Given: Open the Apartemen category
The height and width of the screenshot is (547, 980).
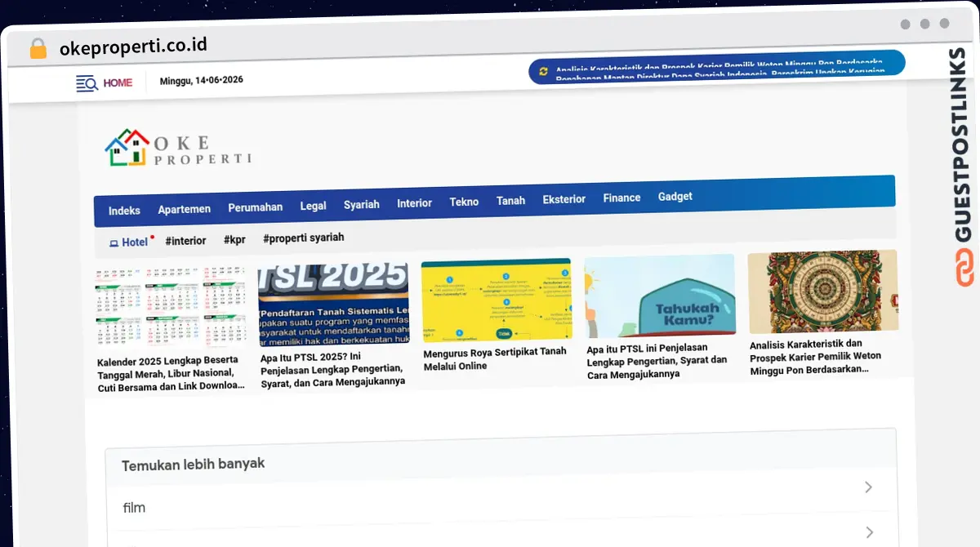Looking at the screenshot, I should pos(185,209).
